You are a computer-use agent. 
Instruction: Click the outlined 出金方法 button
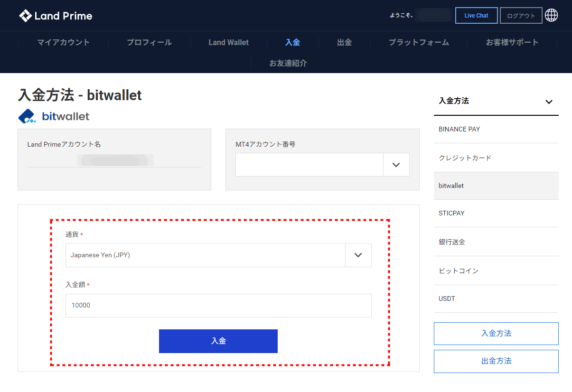point(496,361)
